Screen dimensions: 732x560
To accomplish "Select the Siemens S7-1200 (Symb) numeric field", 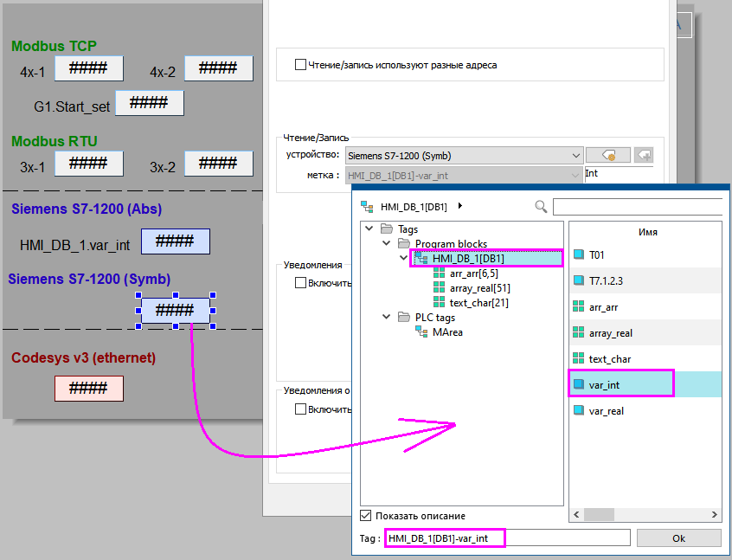I will pyautogui.click(x=175, y=311).
